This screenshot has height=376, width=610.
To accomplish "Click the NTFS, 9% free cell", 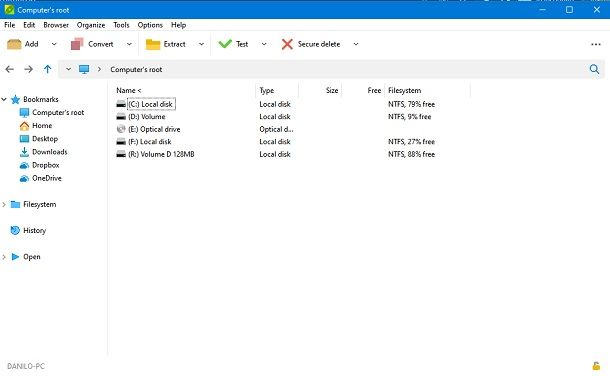I will 410,117.
